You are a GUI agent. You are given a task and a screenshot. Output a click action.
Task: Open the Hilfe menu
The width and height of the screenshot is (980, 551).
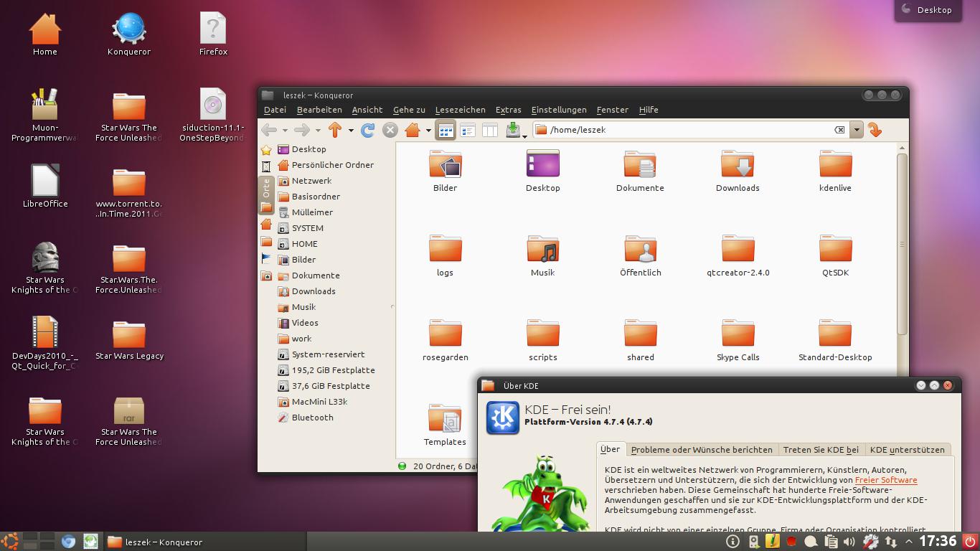(x=649, y=110)
